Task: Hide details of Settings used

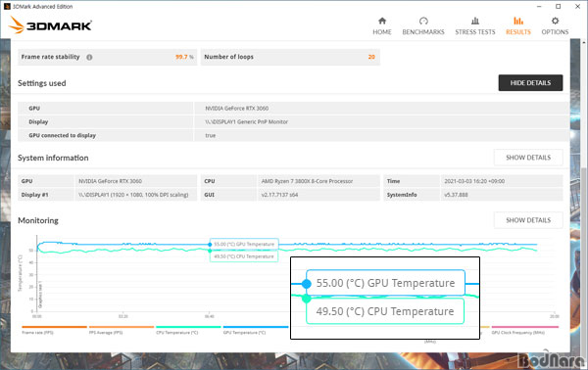Action: pyautogui.click(x=530, y=83)
